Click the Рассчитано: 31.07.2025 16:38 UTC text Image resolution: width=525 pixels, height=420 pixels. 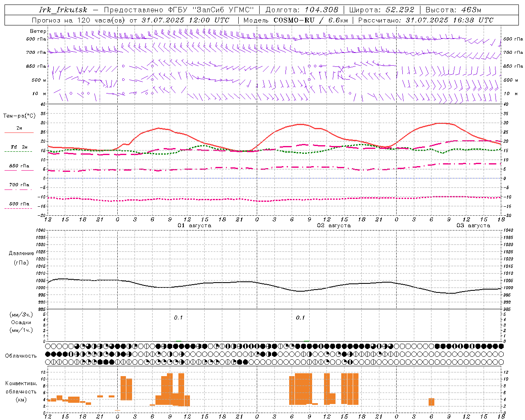click(426, 20)
